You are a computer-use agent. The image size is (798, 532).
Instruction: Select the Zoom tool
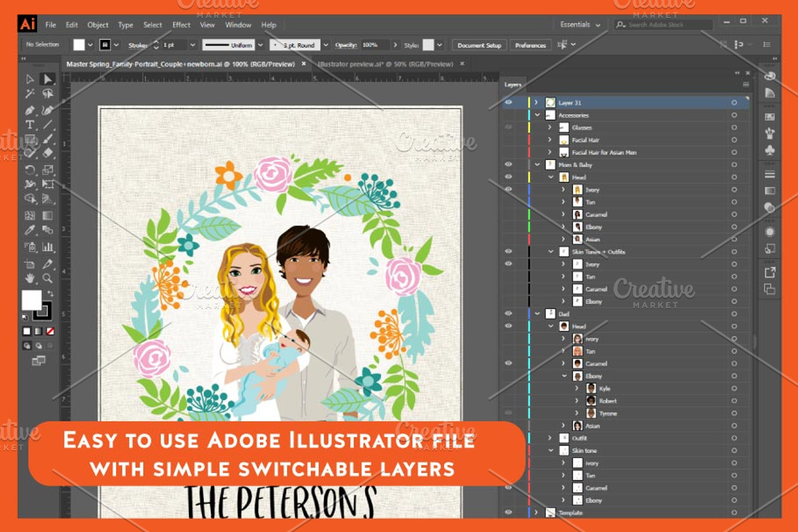(x=47, y=279)
